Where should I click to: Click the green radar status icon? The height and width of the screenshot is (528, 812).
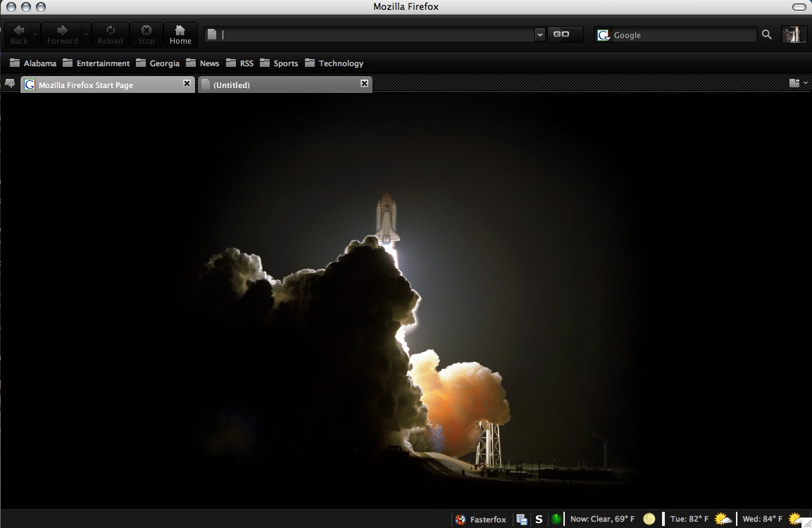click(556, 520)
